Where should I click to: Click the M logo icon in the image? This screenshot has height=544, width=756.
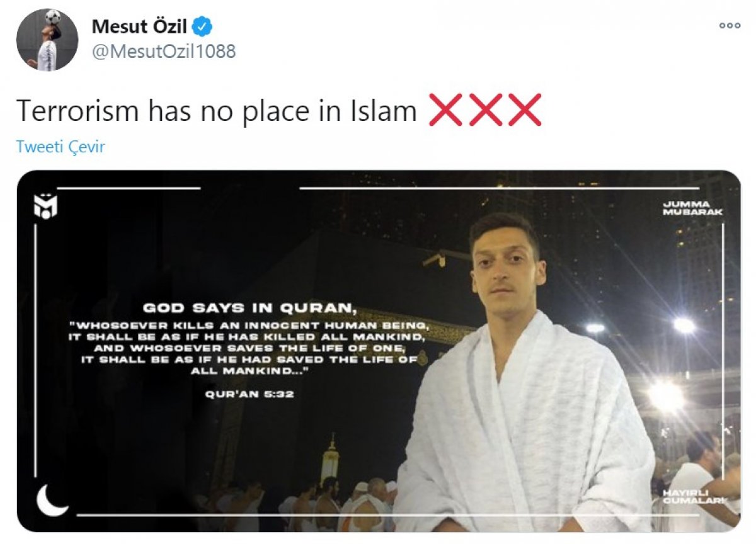pyautogui.click(x=45, y=207)
